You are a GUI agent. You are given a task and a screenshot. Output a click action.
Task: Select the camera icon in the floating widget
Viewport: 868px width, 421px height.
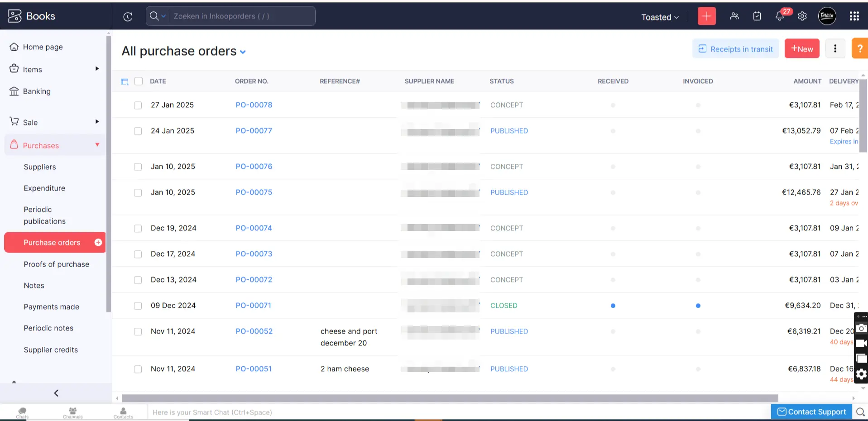(x=861, y=328)
